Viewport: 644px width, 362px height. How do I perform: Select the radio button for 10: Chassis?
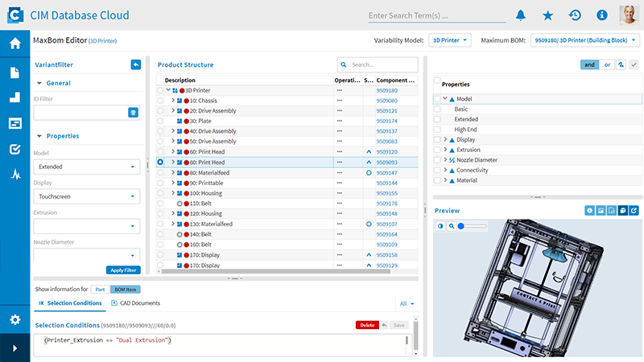pos(161,101)
